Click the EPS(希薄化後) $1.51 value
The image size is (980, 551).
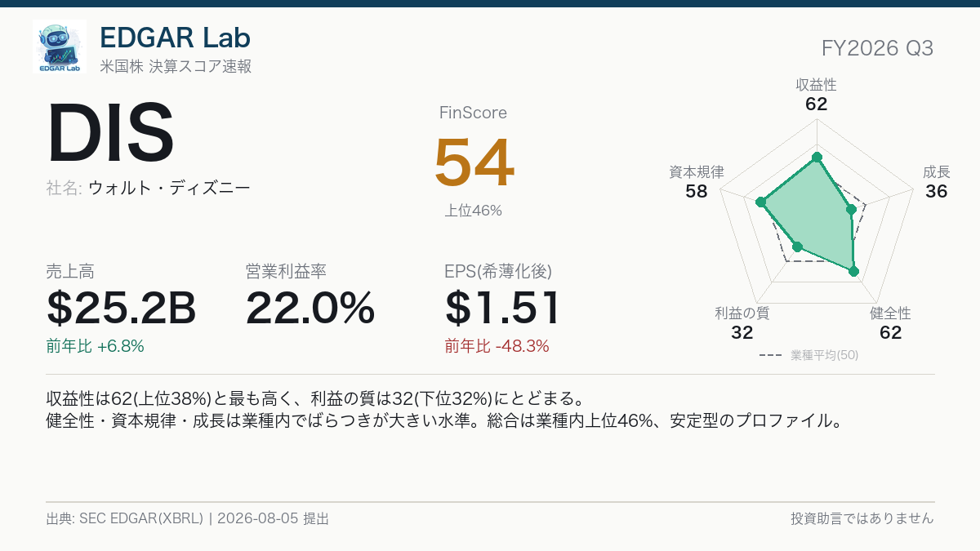(x=503, y=309)
